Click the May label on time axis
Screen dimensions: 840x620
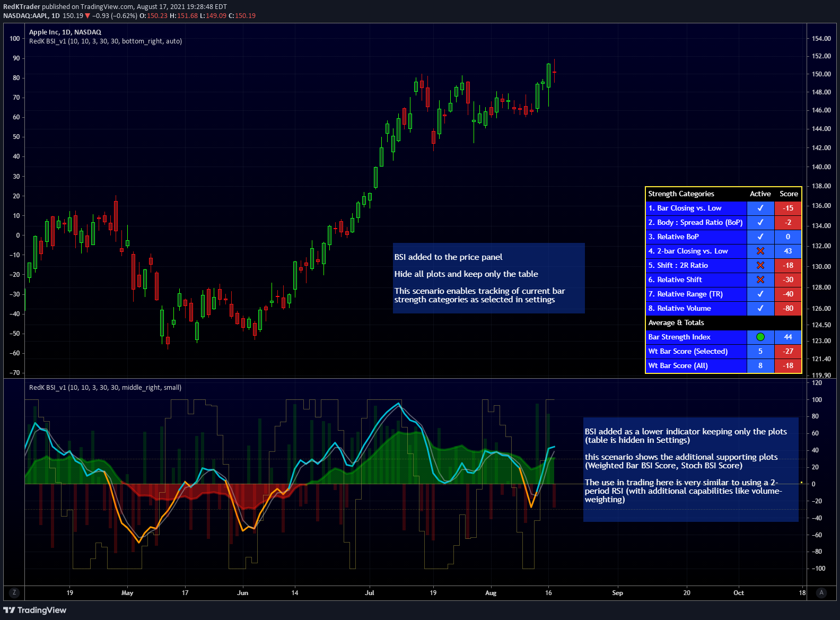[x=127, y=593]
